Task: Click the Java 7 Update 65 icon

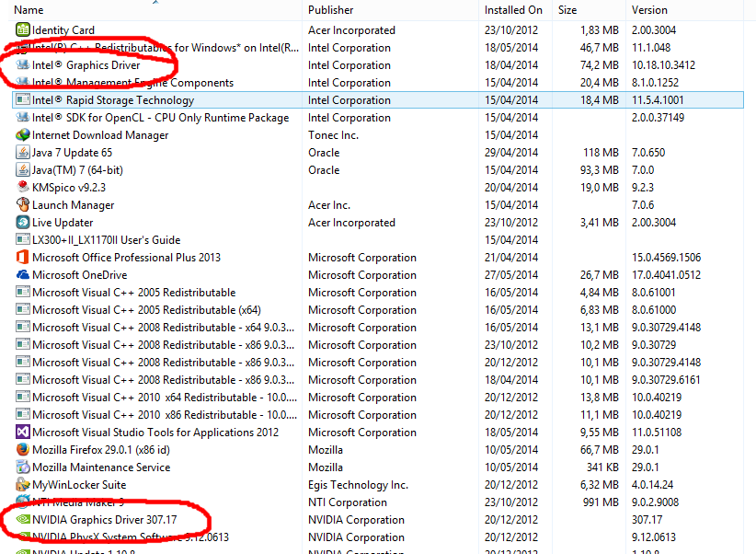Action: [22, 153]
